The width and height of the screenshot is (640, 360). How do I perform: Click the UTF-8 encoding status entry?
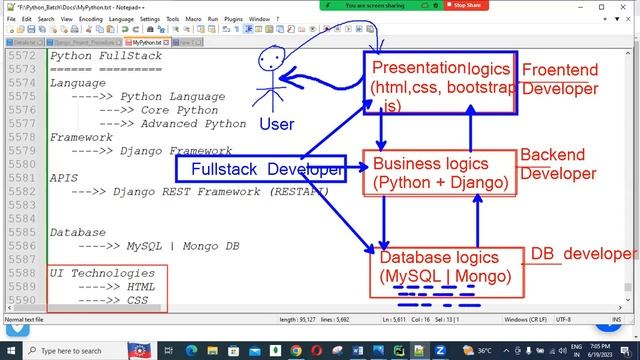[x=563, y=320]
